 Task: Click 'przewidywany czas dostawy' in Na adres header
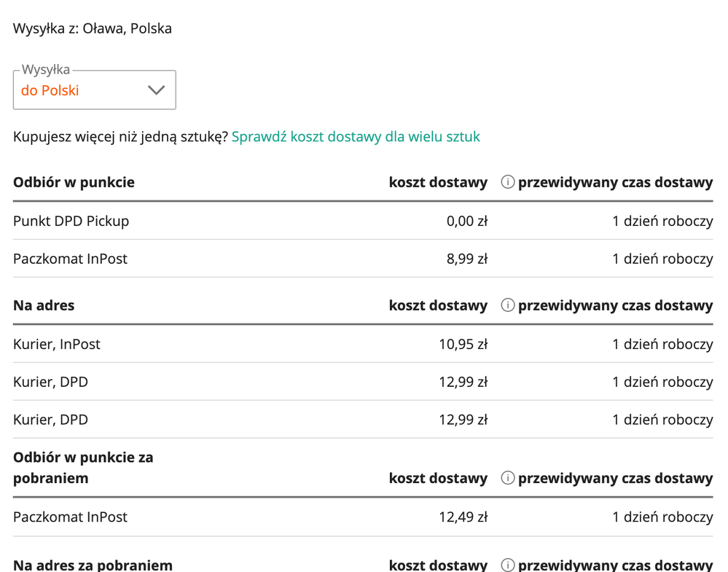[615, 305]
